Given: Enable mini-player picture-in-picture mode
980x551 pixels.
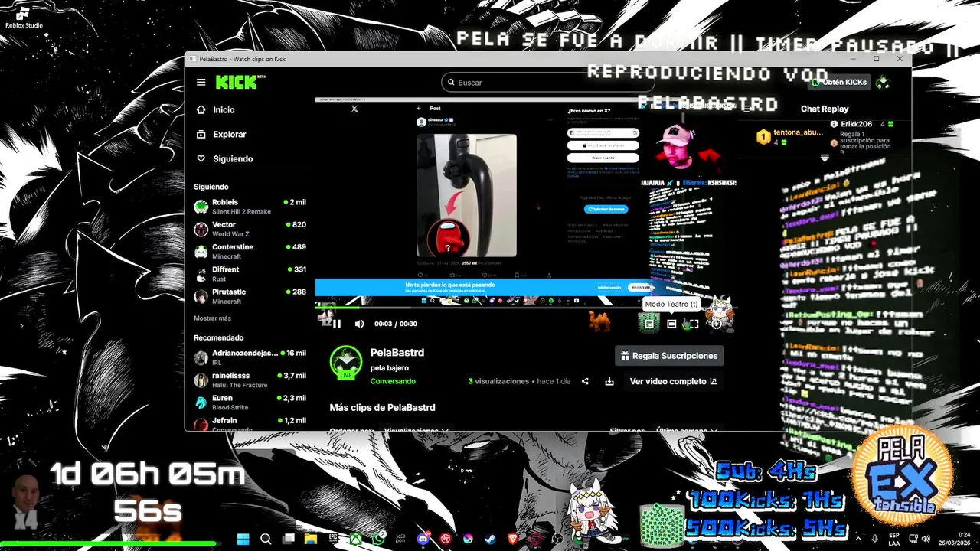Looking at the screenshot, I should [648, 324].
